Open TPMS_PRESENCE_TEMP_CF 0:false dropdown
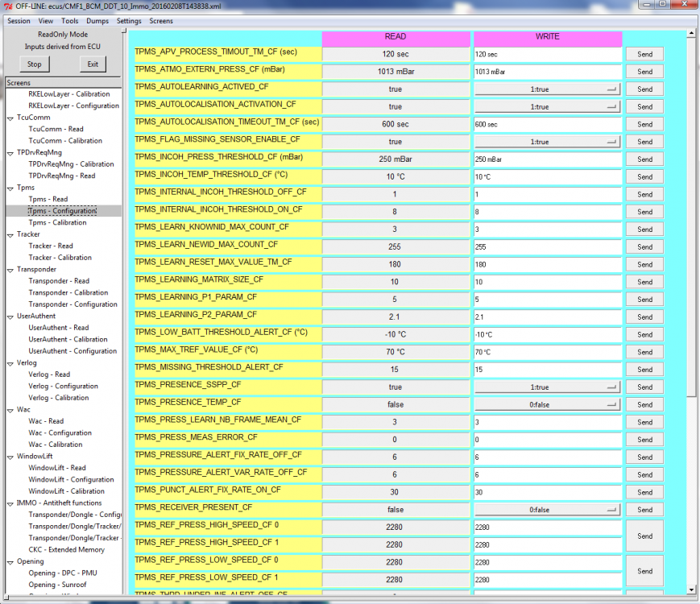This screenshot has width=700, height=604. point(547,404)
